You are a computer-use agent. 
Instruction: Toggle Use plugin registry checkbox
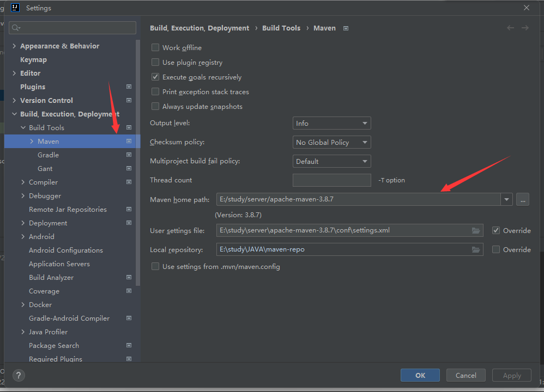pos(155,62)
